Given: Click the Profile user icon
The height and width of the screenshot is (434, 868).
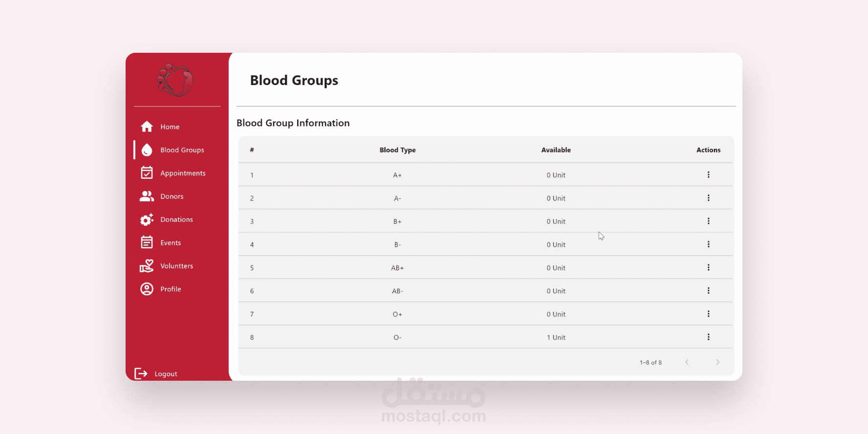Looking at the screenshot, I should point(147,289).
